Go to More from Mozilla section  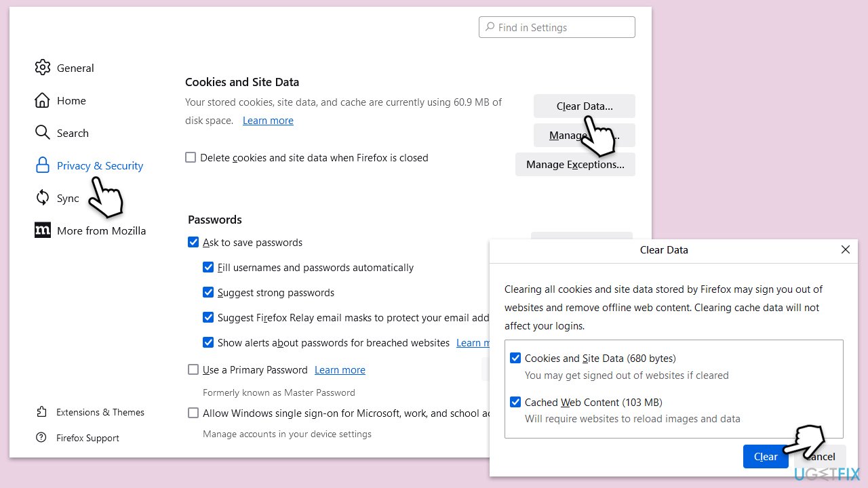(x=101, y=230)
